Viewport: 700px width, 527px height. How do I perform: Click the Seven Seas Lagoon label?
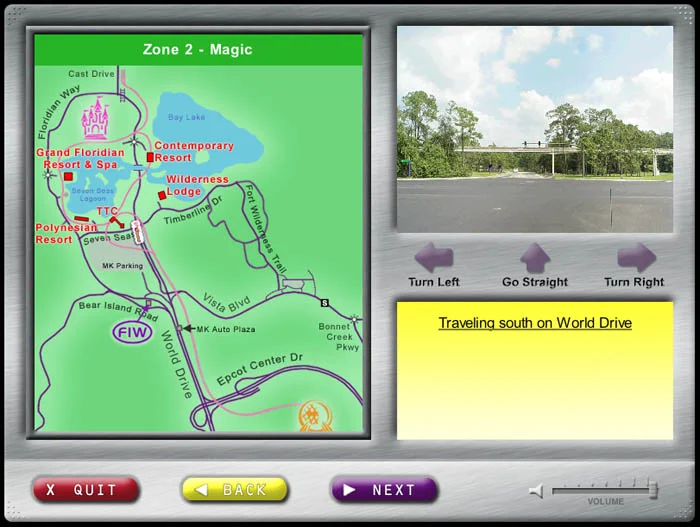93,194
